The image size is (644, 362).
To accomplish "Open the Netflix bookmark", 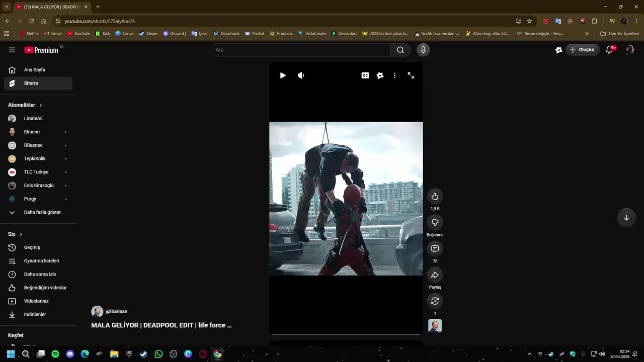I will [x=29, y=34].
